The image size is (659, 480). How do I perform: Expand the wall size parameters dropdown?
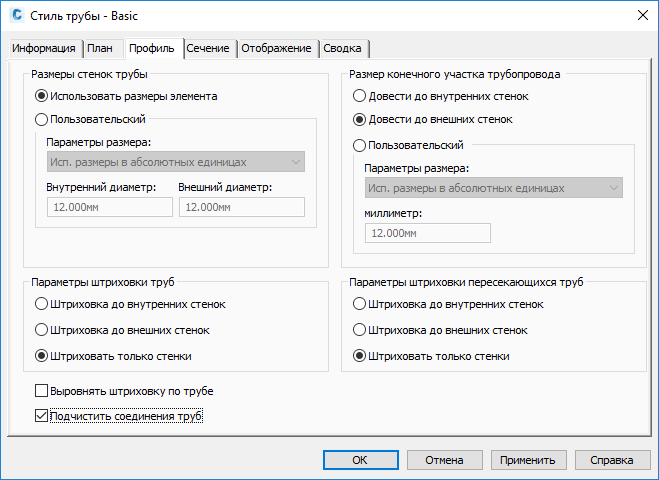point(175,162)
